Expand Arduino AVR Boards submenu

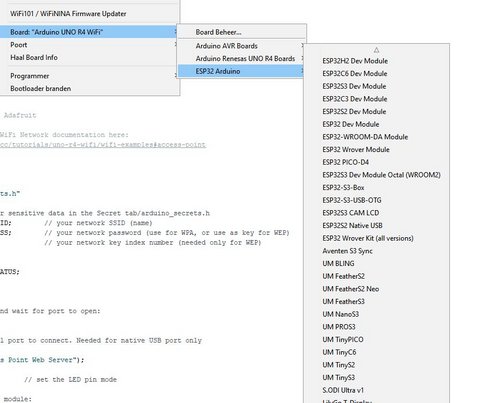(x=241, y=46)
